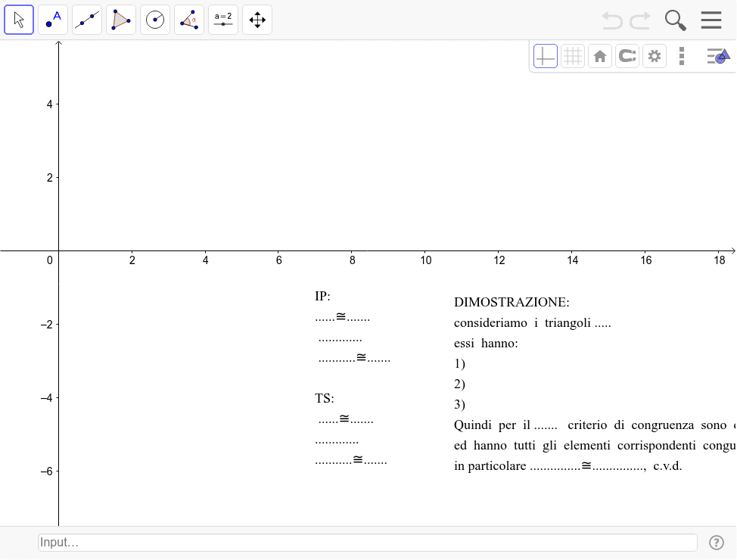Toggle the axes display button
737x560 pixels.
[546, 57]
